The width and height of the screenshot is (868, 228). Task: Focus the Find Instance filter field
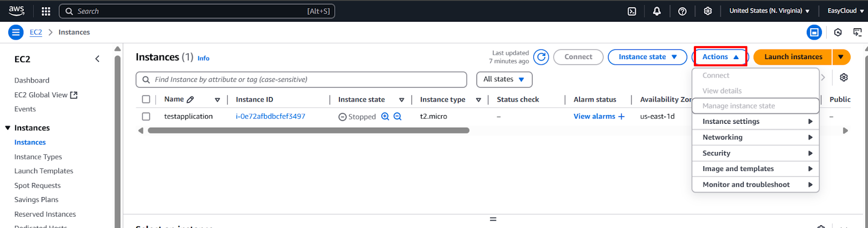pyautogui.click(x=301, y=79)
